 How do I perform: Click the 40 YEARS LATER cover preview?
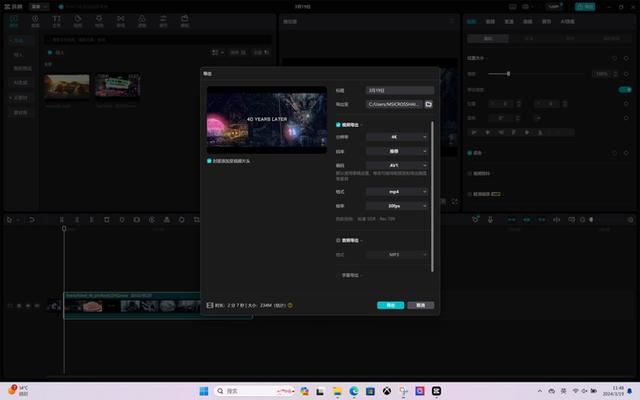(x=266, y=120)
